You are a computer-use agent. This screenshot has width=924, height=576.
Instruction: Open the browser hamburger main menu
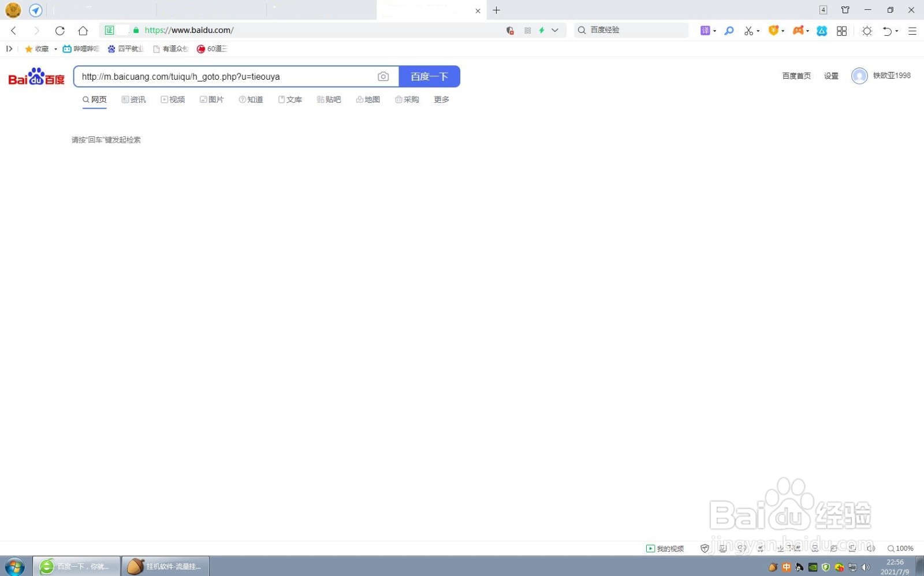click(x=912, y=31)
